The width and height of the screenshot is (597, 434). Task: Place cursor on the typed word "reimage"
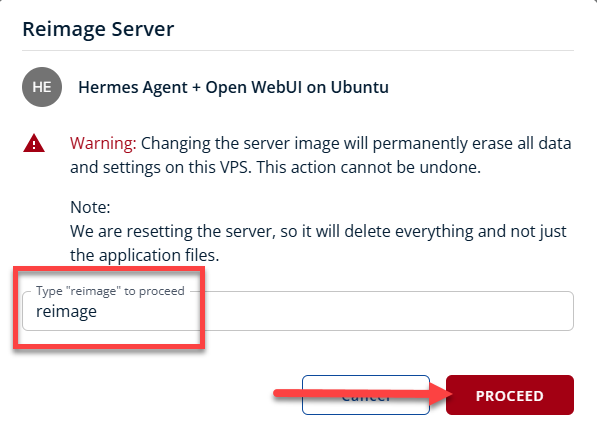click(66, 312)
